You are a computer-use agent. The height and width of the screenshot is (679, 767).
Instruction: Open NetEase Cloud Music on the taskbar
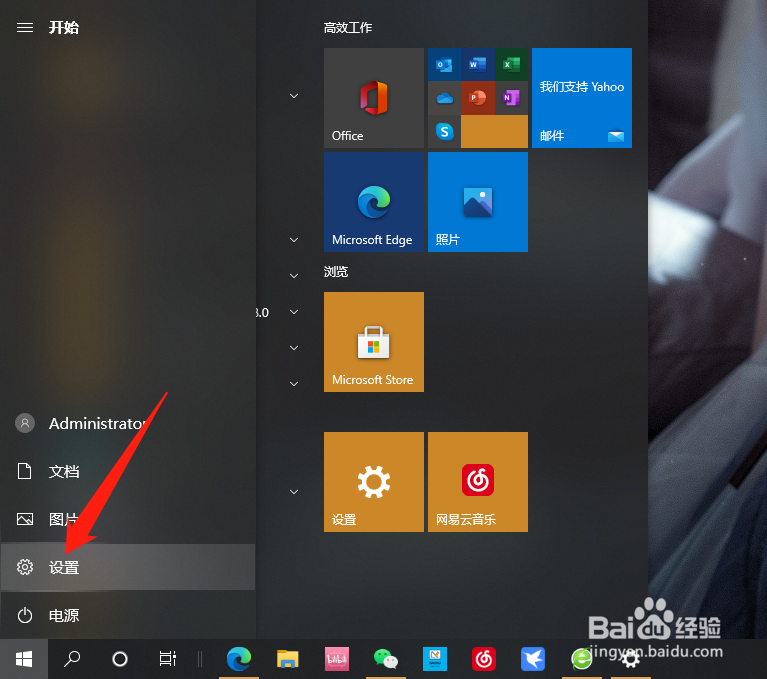pos(484,659)
